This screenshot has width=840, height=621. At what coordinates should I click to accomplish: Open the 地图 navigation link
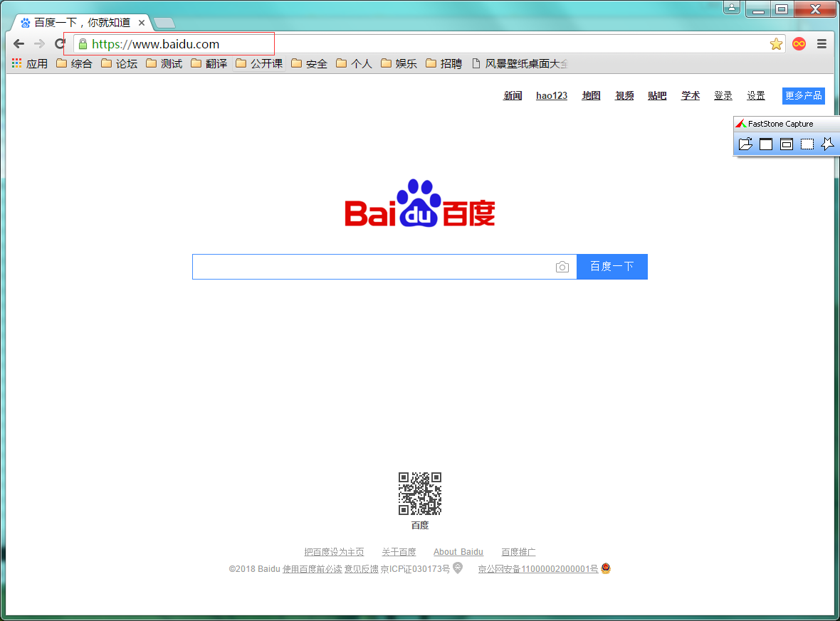(591, 96)
